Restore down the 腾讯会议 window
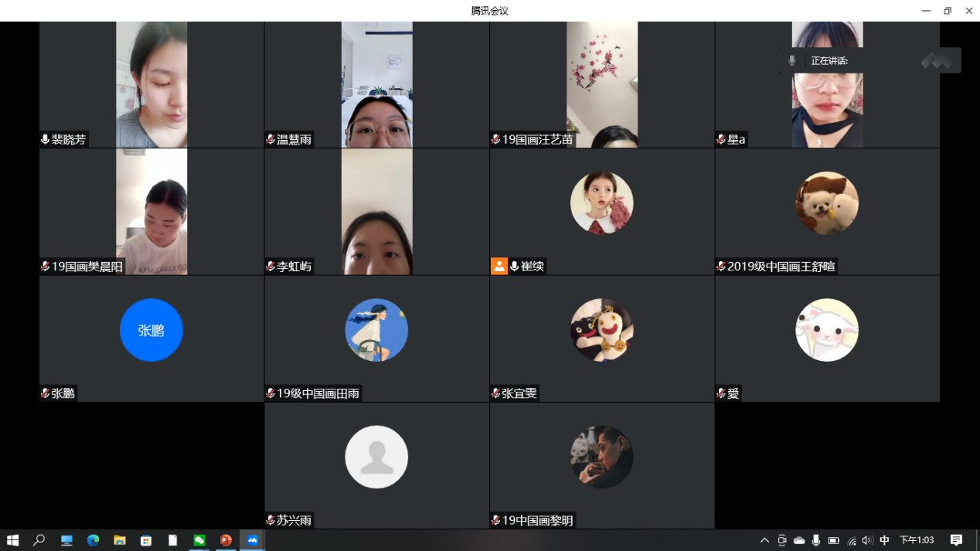This screenshot has height=551, width=980. click(948, 11)
